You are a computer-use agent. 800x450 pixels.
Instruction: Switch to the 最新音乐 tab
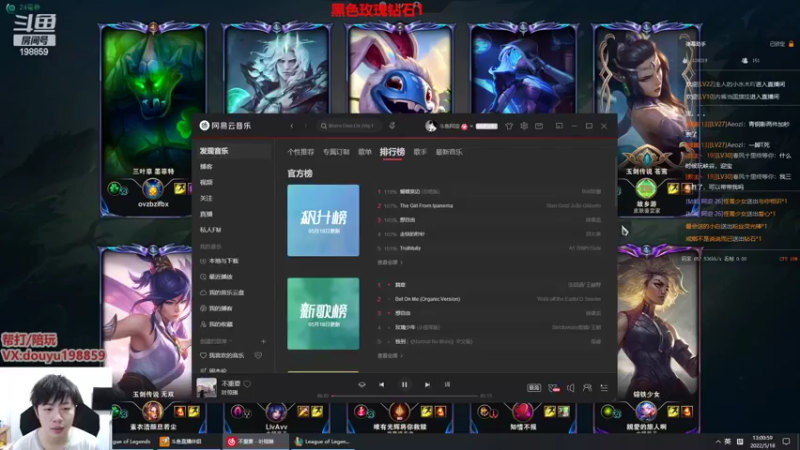(449, 152)
